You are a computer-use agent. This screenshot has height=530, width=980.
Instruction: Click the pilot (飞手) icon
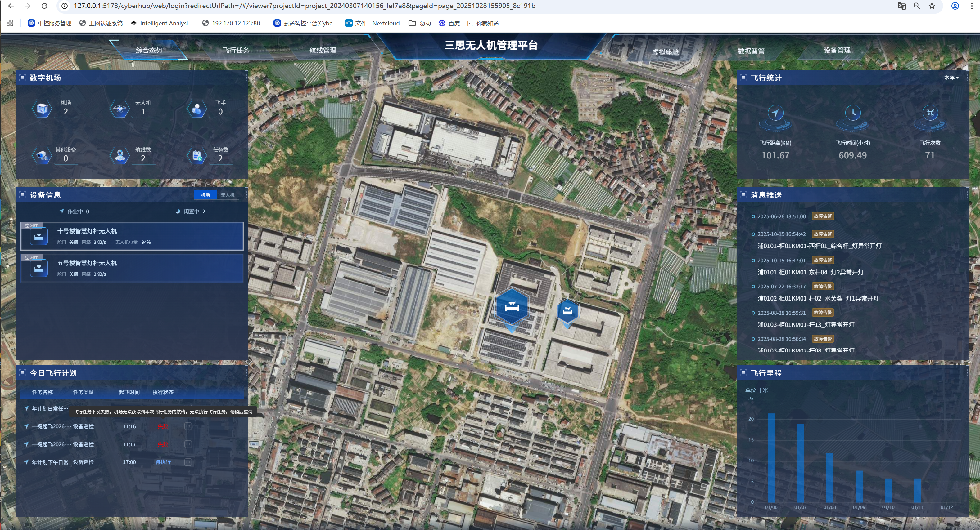[x=197, y=109]
